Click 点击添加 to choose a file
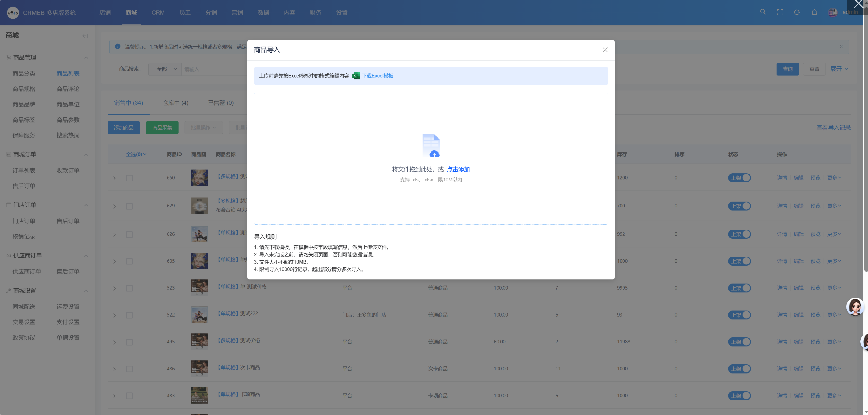868x415 pixels. click(x=458, y=170)
